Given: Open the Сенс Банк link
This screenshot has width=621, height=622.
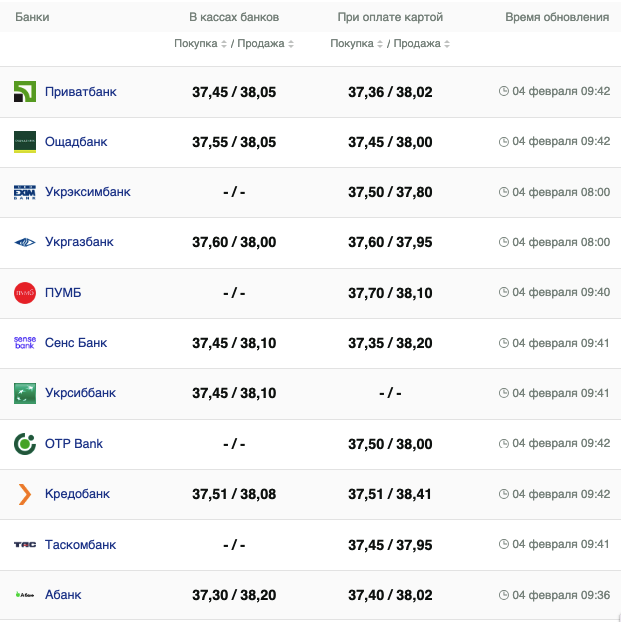Looking at the screenshot, I should [76, 343].
